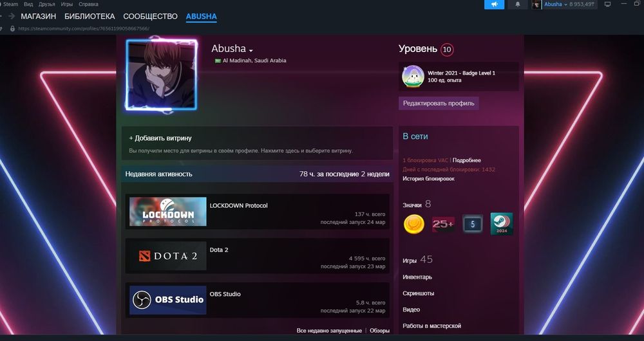Viewport: 644px width, 341px height.
Task: Open the gold coin badge
Action: point(413,224)
